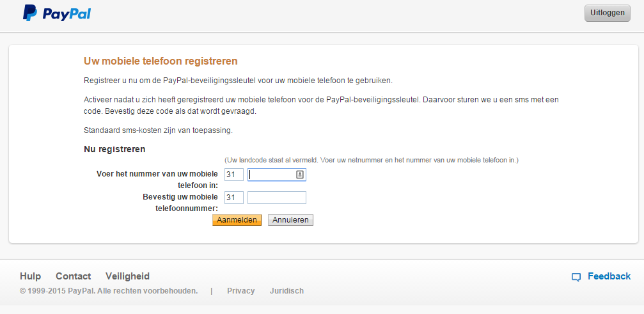Image resolution: width=644 pixels, height=314 pixels.
Task: Click the contact autofill icon in phone field
Action: point(300,175)
